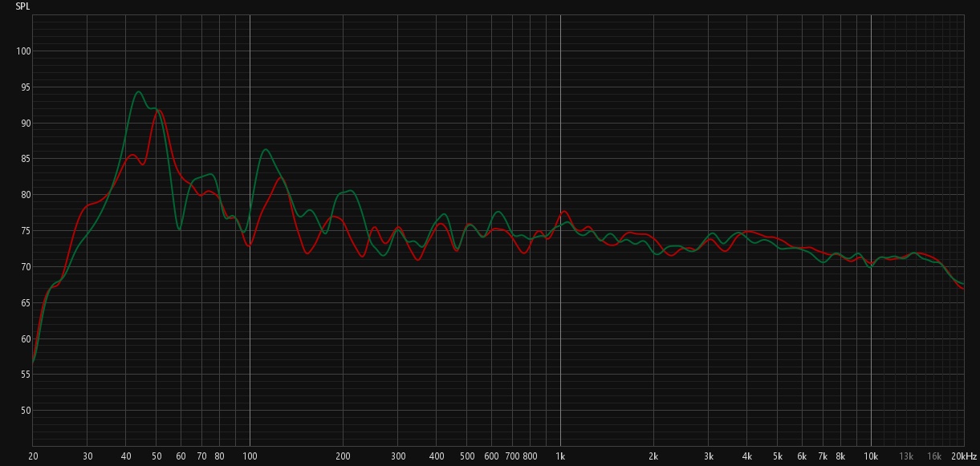Click the 10k label on frequency axis

point(871,456)
